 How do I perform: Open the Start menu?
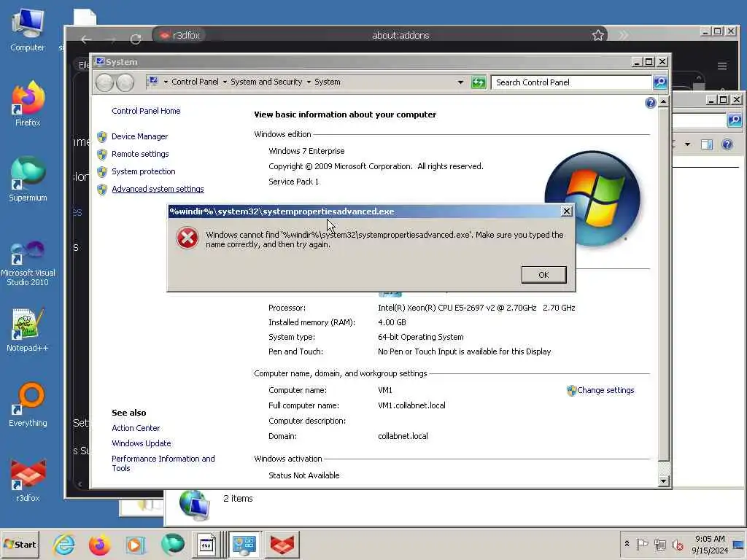(20, 544)
